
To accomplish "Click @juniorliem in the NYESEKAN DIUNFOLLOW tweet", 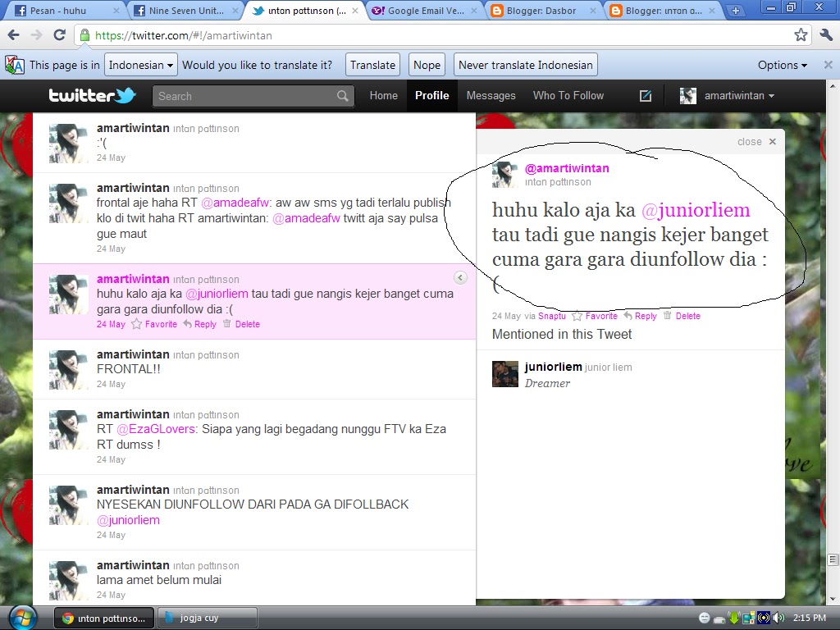I will click(128, 520).
